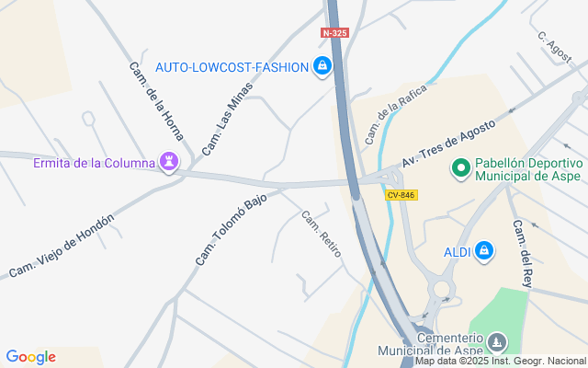
Task: Open the Pabellón Deportivo Municipal de Aspe label
Action: [x=529, y=169]
